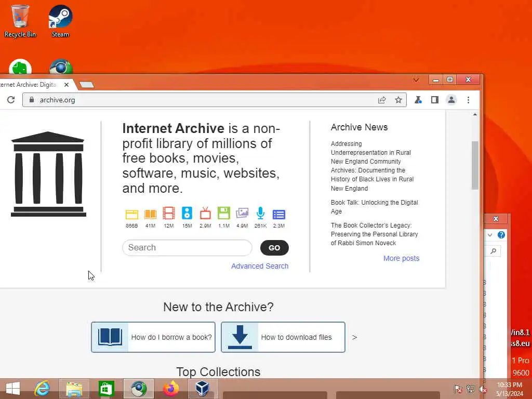Open the video film icon labeled 12M
Image resolution: width=532 pixels, height=399 pixels.
point(169,214)
